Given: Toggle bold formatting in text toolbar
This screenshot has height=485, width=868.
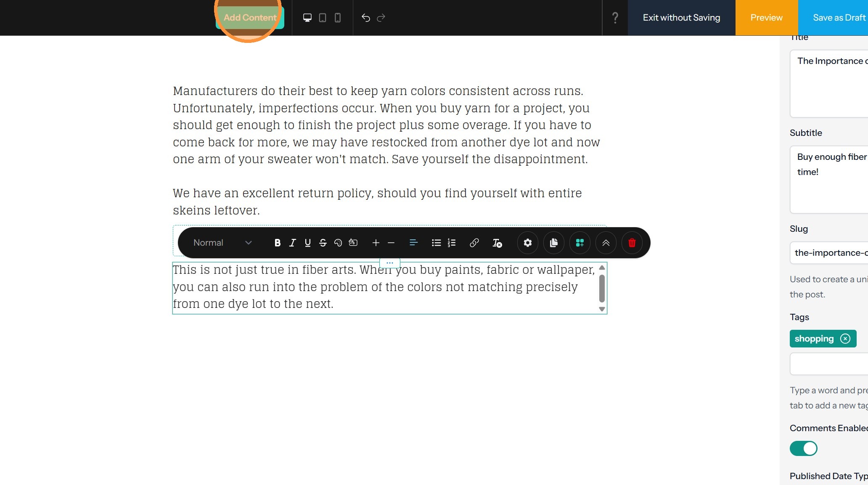Looking at the screenshot, I should [x=277, y=243].
